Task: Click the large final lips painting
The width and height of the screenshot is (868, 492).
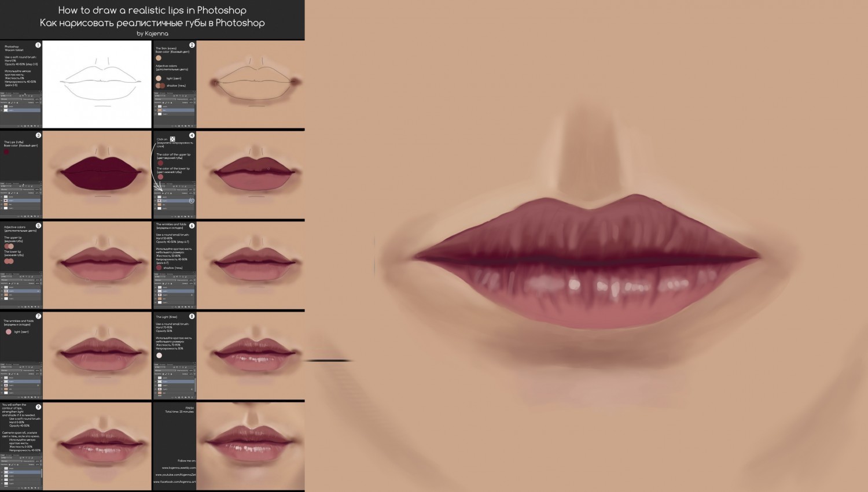Action: pos(586,246)
